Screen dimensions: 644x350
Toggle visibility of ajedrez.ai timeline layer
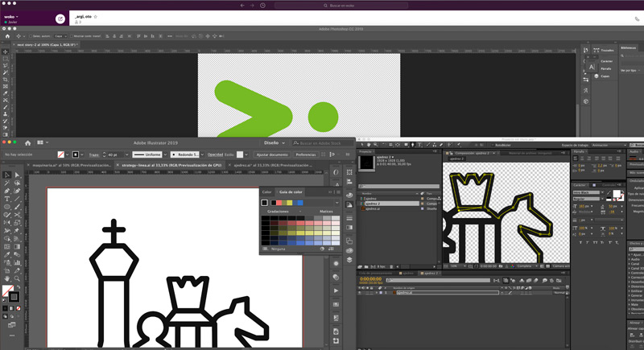coord(359,294)
